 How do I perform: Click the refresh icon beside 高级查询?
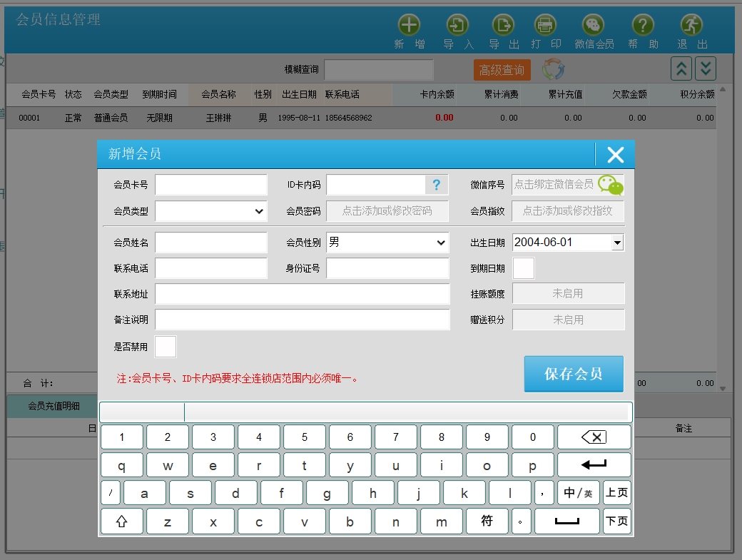point(554,69)
